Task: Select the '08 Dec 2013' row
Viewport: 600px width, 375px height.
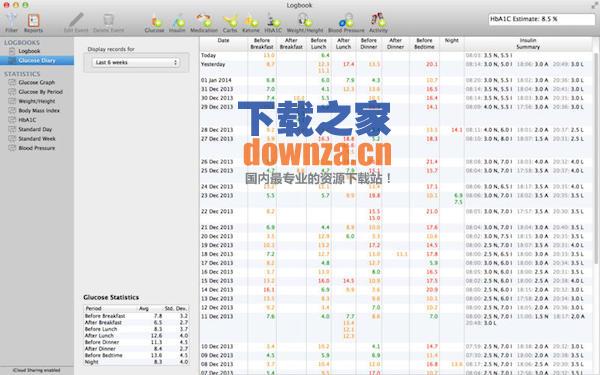Action: click(396, 364)
